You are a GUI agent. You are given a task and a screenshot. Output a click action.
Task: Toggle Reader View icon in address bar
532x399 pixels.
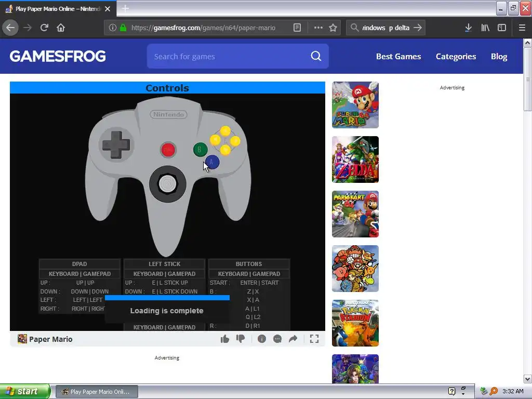pyautogui.click(x=297, y=28)
